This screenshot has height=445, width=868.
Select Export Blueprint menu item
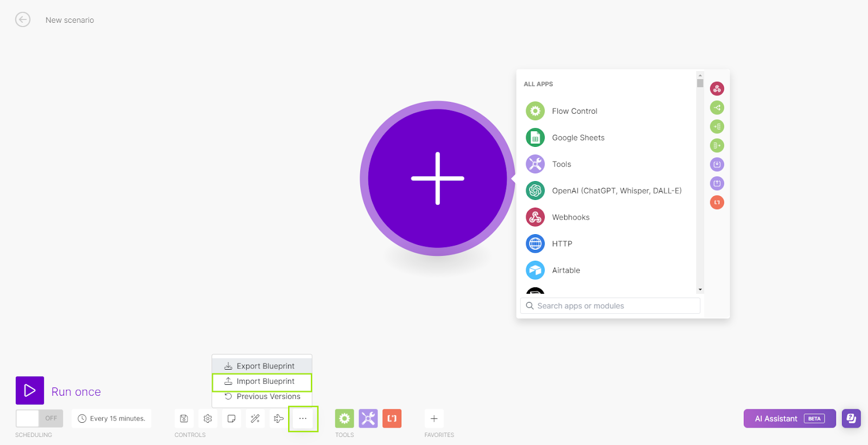[262, 366]
